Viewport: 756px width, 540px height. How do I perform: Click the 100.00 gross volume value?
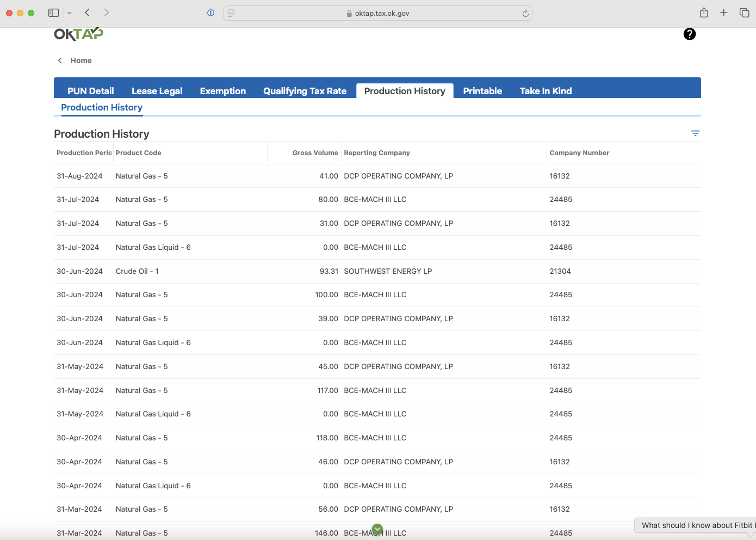pyautogui.click(x=326, y=294)
